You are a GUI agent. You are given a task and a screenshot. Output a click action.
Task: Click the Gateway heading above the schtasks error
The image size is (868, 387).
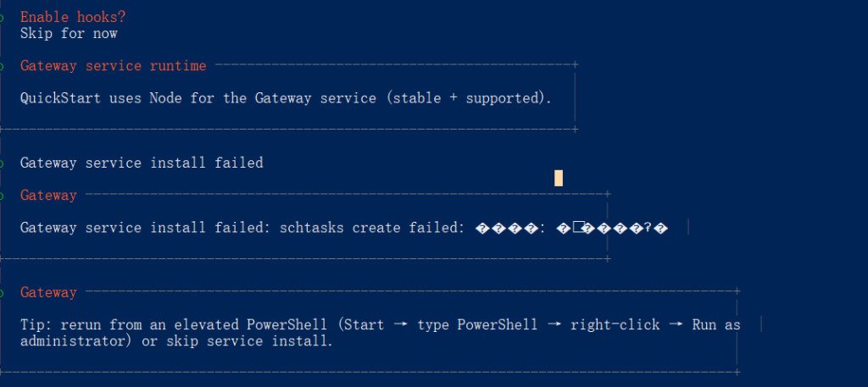coord(48,195)
